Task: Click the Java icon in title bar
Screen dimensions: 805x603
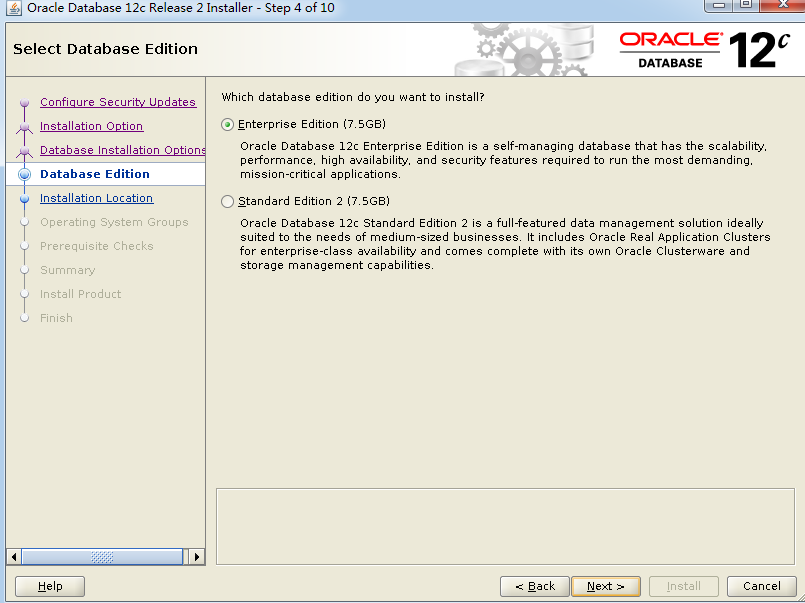Action: (14, 8)
